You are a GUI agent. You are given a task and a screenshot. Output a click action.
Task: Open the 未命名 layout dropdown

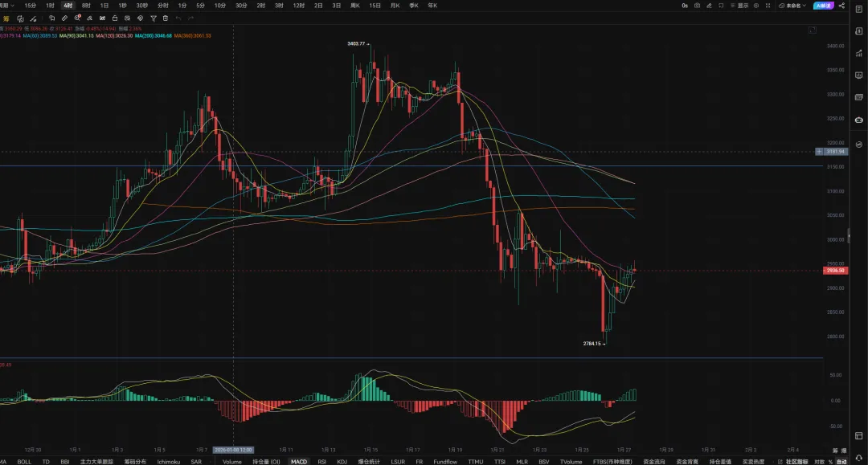[x=794, y=6]
